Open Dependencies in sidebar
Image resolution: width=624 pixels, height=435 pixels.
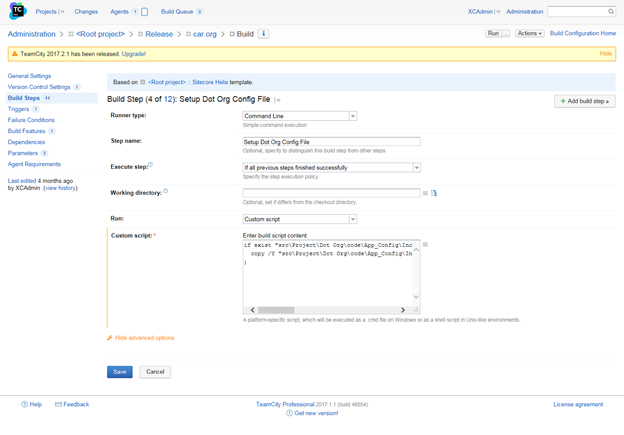(x=26, y=142)
